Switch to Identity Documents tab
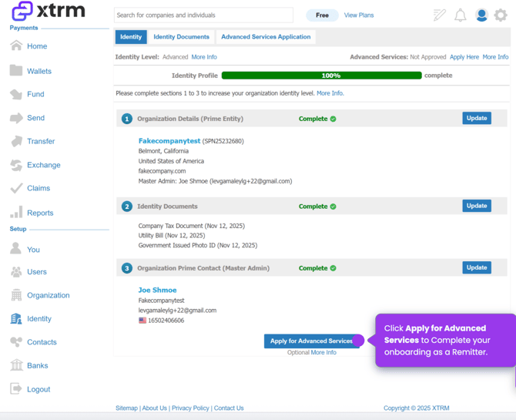 pyautogui.click(x=181, y=37)
